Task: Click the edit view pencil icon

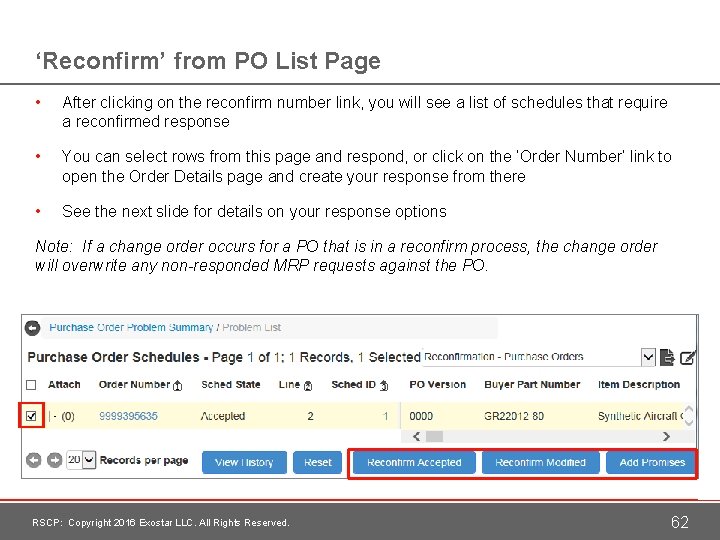Action: click(x=687, y=357)
